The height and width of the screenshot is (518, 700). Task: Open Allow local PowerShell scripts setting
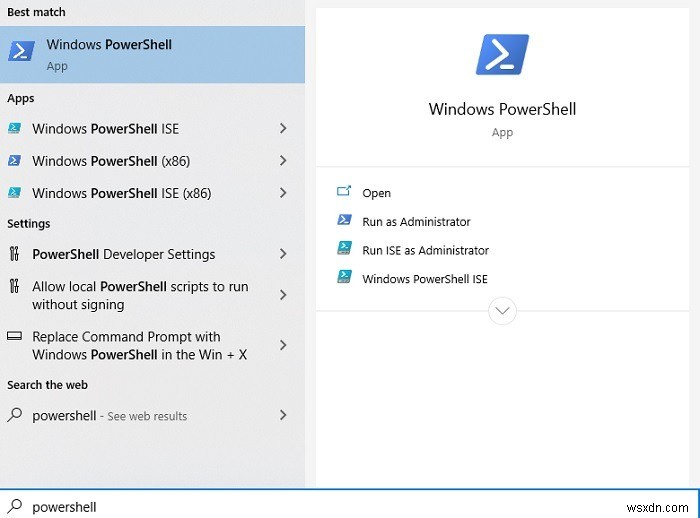click(140, 295)
